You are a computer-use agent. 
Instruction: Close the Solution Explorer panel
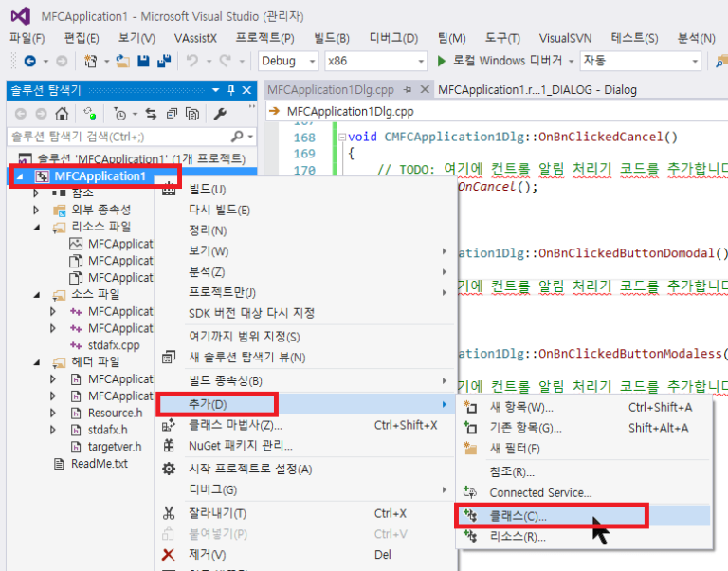pyautogui.click(x=247, y=90)
